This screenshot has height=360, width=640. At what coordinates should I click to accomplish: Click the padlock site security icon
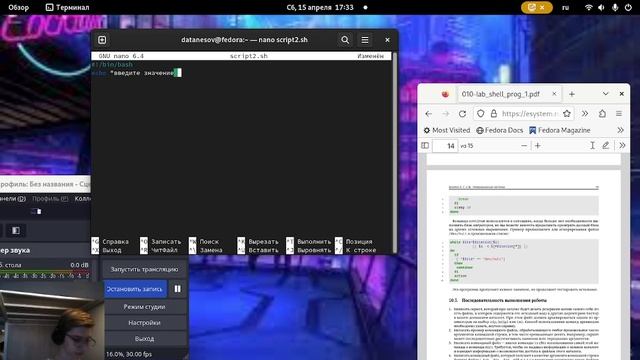coord(493,113)
